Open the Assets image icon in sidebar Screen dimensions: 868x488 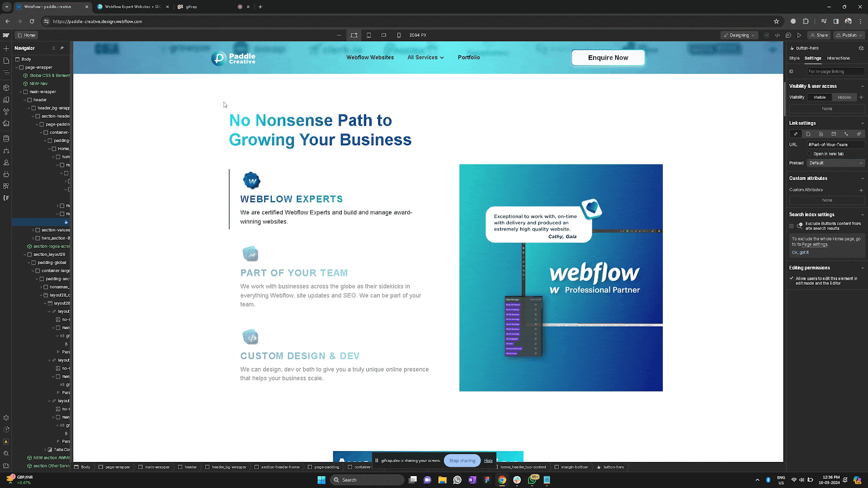[6, 124]
